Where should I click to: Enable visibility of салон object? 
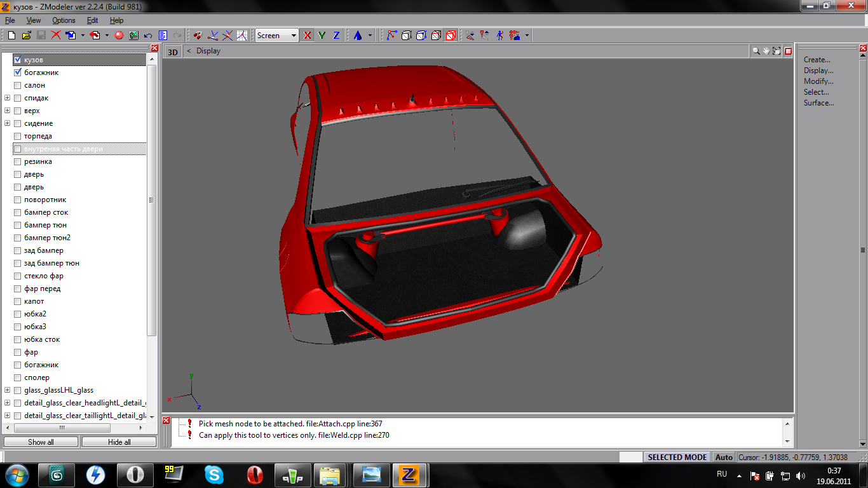click(x=18, y=85)
